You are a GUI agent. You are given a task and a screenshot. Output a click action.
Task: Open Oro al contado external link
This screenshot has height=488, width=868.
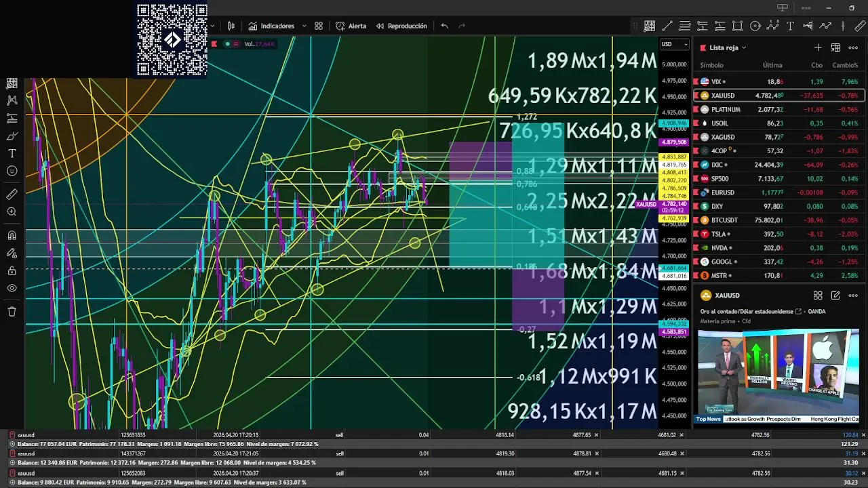(798, 312)
